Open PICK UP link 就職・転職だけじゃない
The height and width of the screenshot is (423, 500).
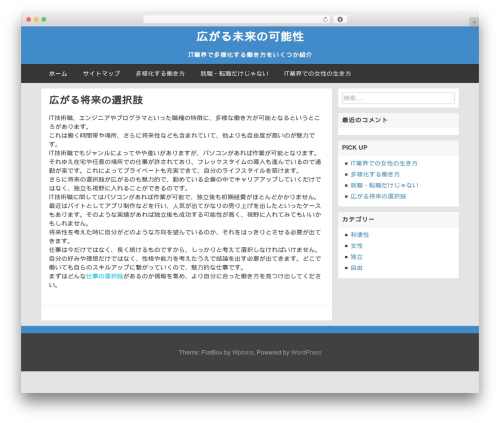pos(384,185)
